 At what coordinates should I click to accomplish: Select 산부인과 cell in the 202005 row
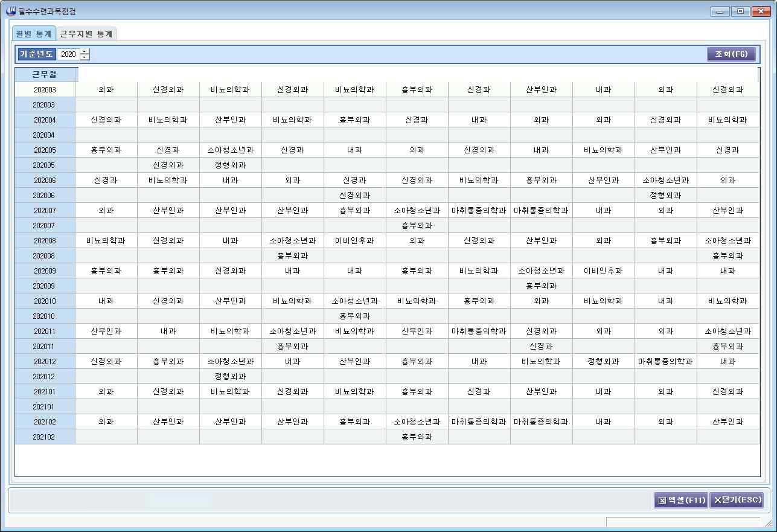pos(665,150)
